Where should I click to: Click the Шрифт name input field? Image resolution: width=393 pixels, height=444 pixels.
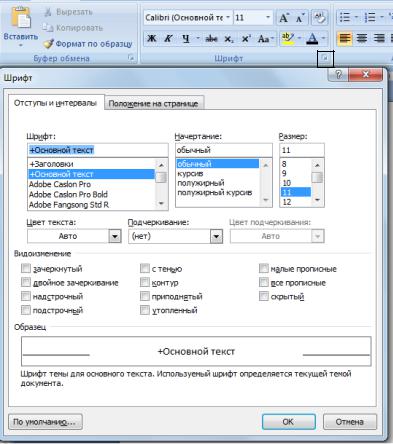coord(98,150)
